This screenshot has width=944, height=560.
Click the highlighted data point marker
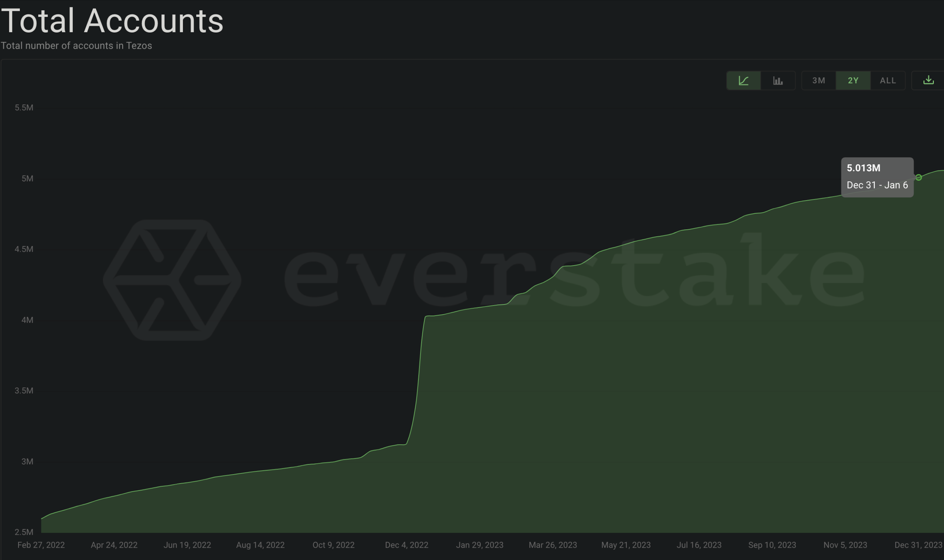[919, 177]
